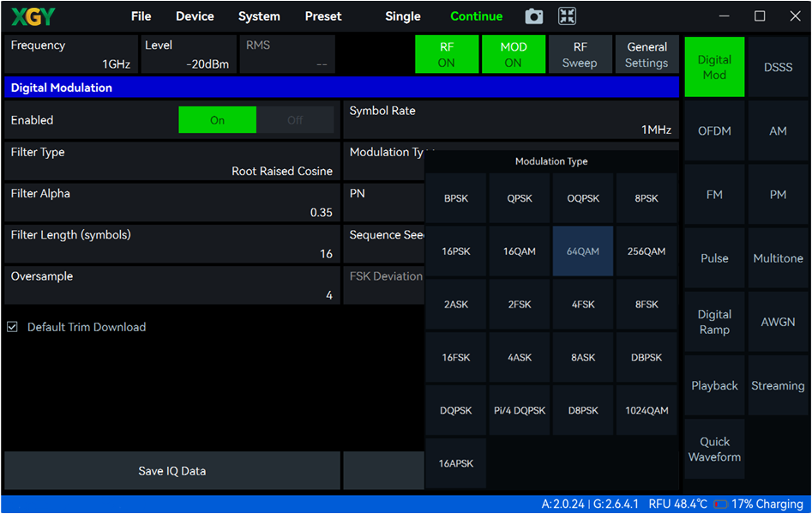Image resolution: width=812 pixels, height=514 pixels.
Task: Switch to Multitone tab
Action: click(779, 258)
